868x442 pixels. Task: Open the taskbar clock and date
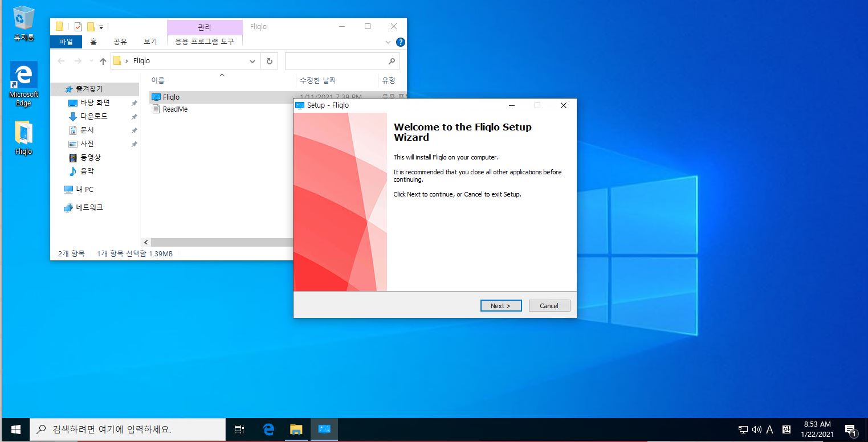(817, 429)
